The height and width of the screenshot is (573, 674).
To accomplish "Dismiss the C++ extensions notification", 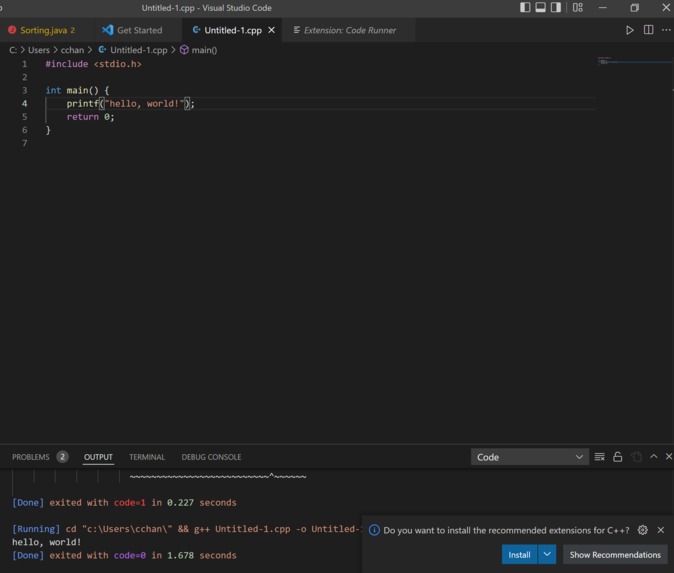I will click(x=661, y=530).
